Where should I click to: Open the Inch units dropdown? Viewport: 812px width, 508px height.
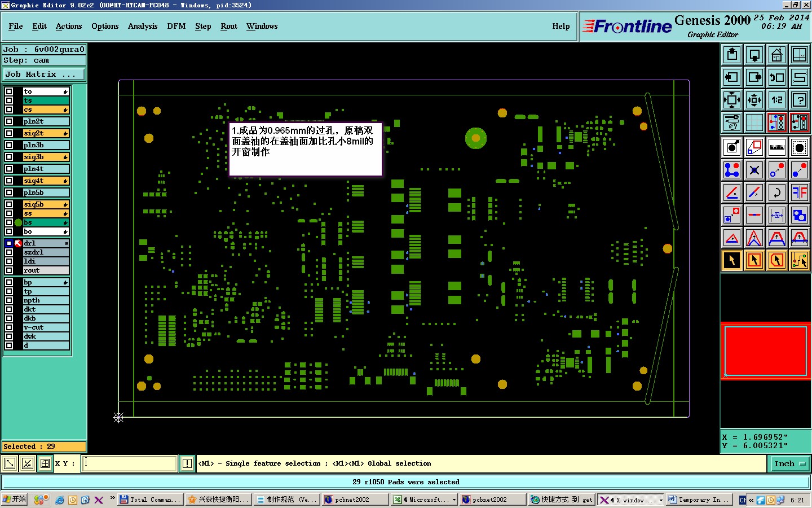click(x=789, y=464)
